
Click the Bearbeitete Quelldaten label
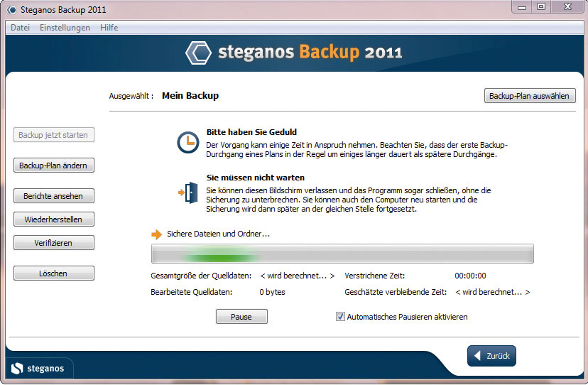pos(192,292)
